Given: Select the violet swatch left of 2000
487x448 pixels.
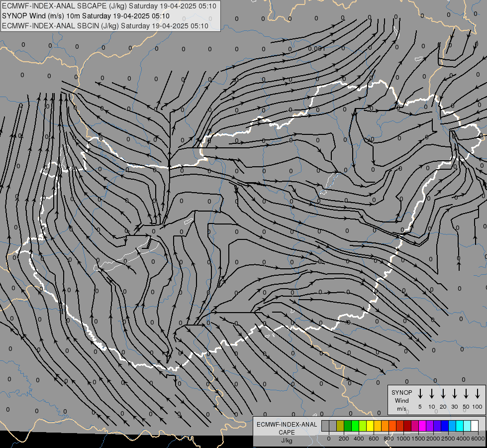Looking at the screenshot, I should point(430,426).
